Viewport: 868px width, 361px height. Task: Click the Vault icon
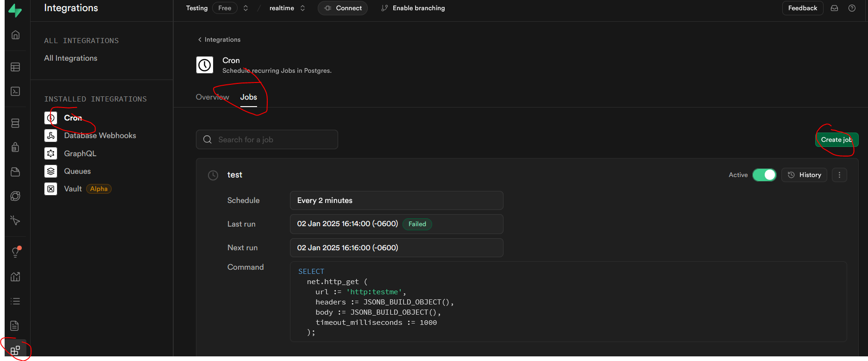[51, 189]
